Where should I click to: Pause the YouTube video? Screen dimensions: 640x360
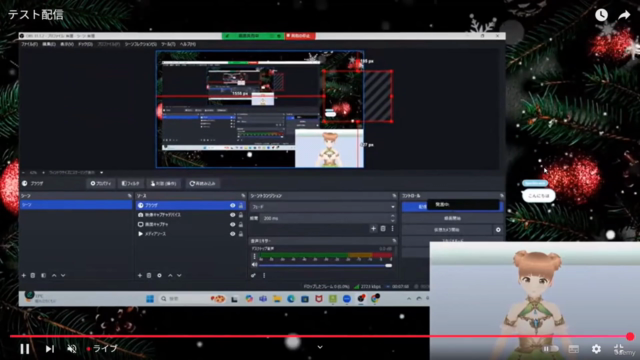point(25,349)
